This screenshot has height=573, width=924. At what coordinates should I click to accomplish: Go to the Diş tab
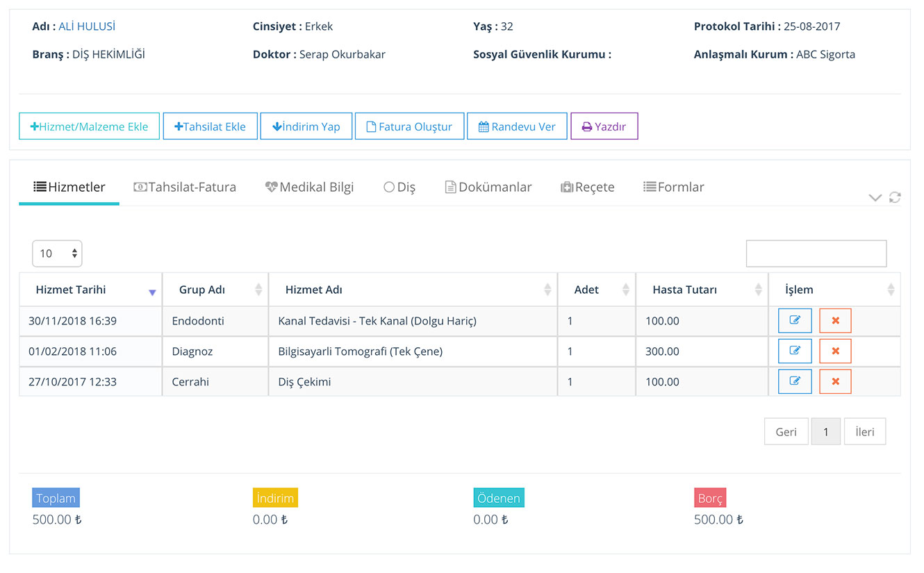point(399,187)
